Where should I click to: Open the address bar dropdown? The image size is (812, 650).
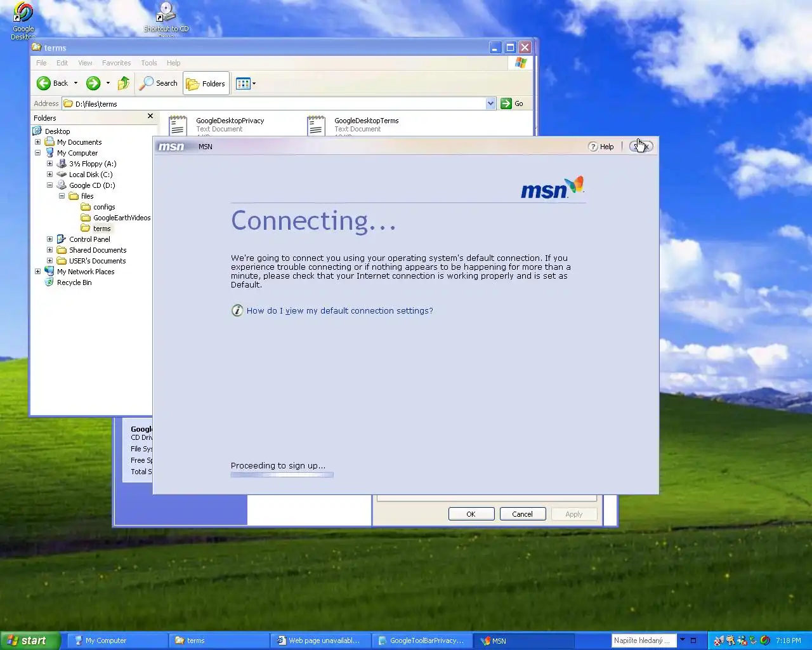[490, 103]
